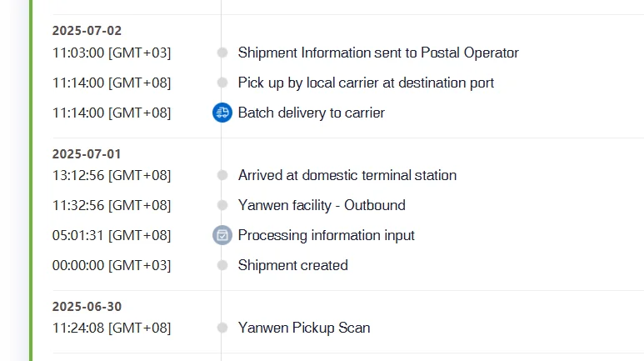
Task: Select the dot for Arrived at domestic terminal station
Action: (222, 175)
